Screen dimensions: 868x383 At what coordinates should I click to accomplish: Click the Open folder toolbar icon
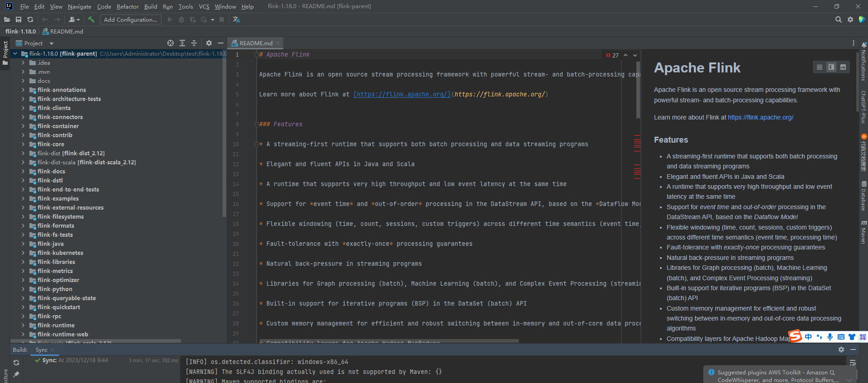coord(7,19)
